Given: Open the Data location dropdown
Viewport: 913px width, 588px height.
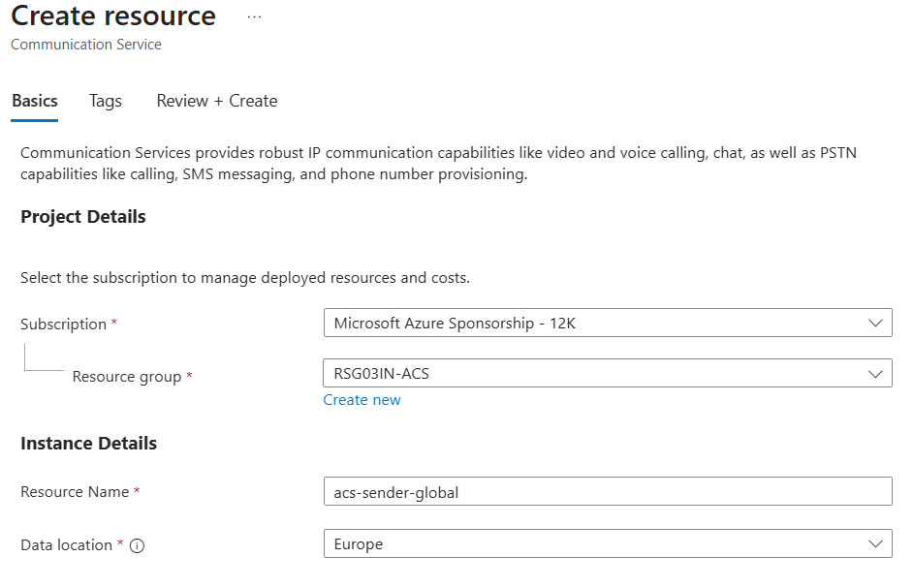Looking at the screenshot, I should pos(608,543).
